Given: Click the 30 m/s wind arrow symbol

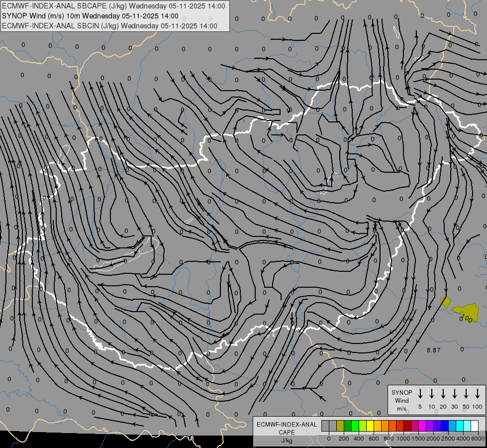Looking at the screenshot, I should click(454, 394).
